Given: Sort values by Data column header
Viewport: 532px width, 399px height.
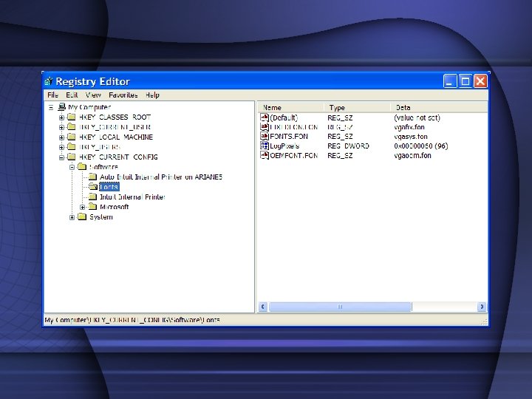Looking at the screenshot, I should tap(439, 108).
